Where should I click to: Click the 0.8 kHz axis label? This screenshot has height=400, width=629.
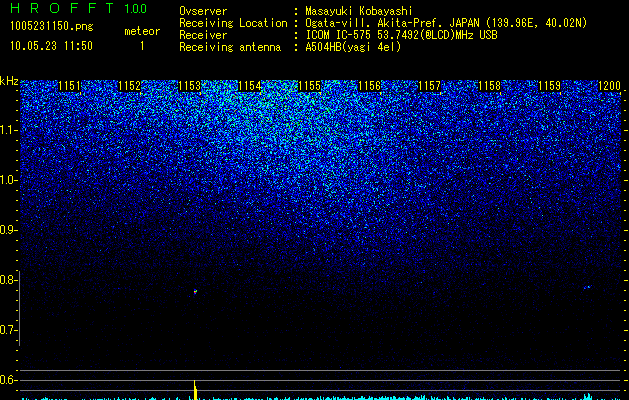[x=8, y=280]
